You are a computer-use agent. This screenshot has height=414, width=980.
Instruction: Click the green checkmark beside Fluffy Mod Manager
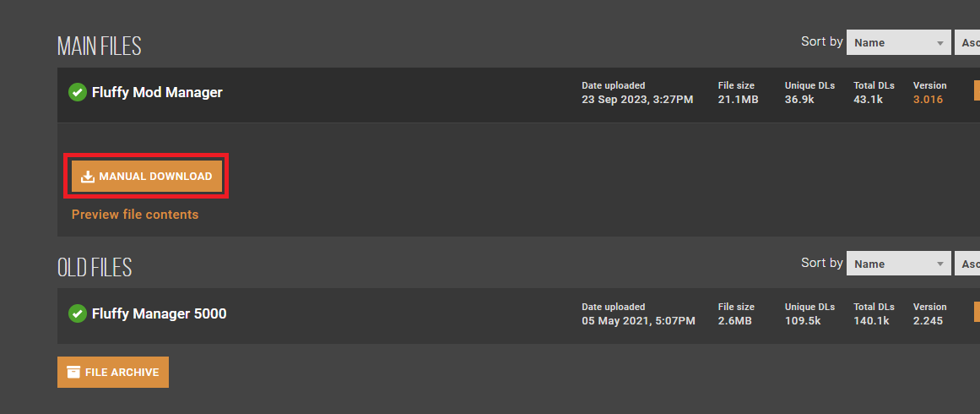77,92
